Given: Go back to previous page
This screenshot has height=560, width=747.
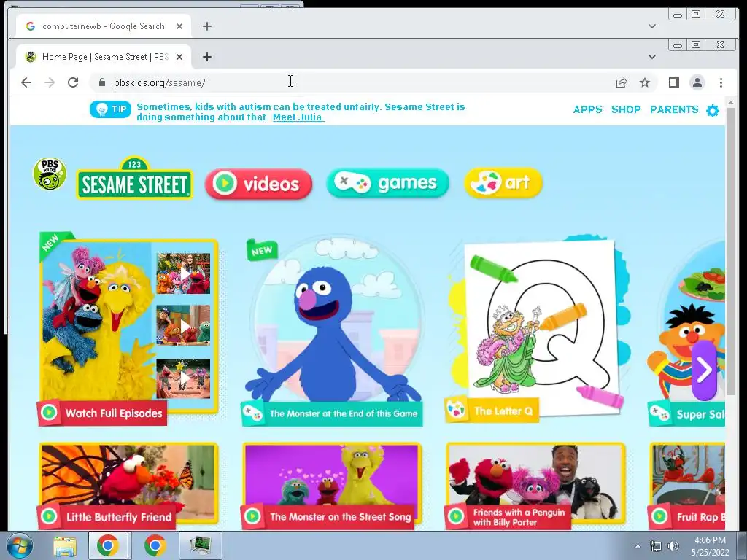Looking at the screenshot, I should point(26,82).
